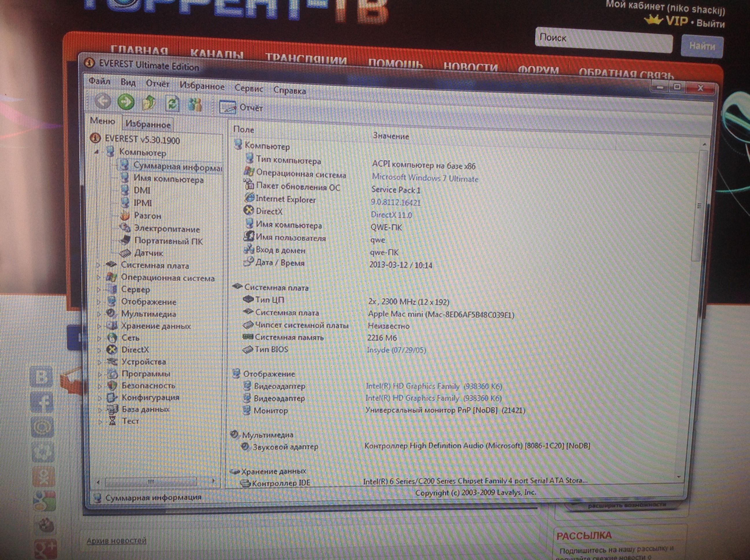This screenshot has width=750, height=560.
Task: Click the Тест hourglass icon in tree
Action: [113, 421]
